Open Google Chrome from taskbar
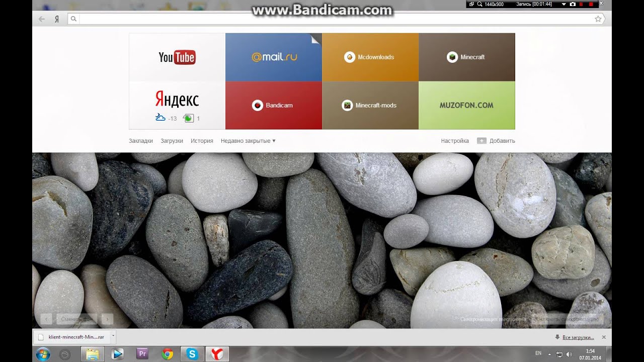This screenshot has height=362, width=644. 168,354
